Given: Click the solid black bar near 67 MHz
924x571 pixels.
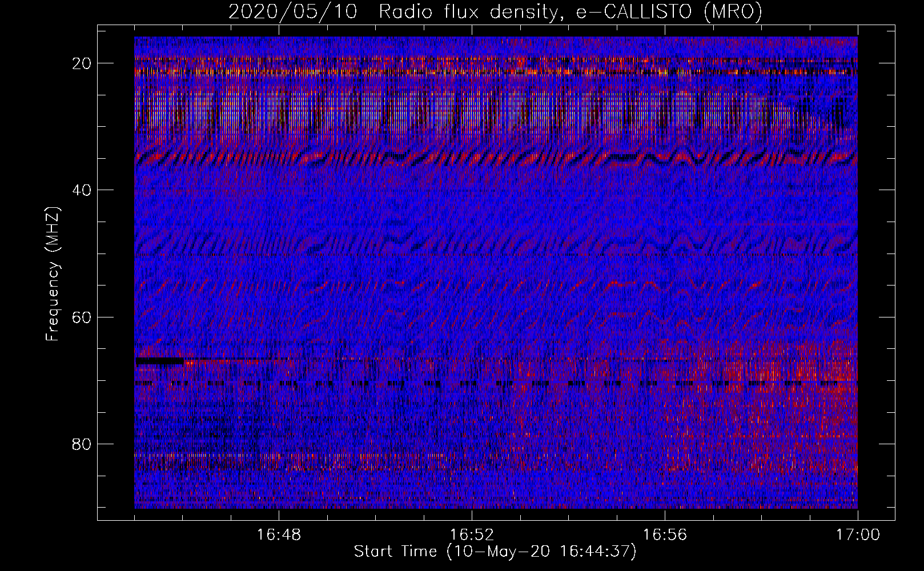Looking at the screenshot, I should tap(159, 361).
